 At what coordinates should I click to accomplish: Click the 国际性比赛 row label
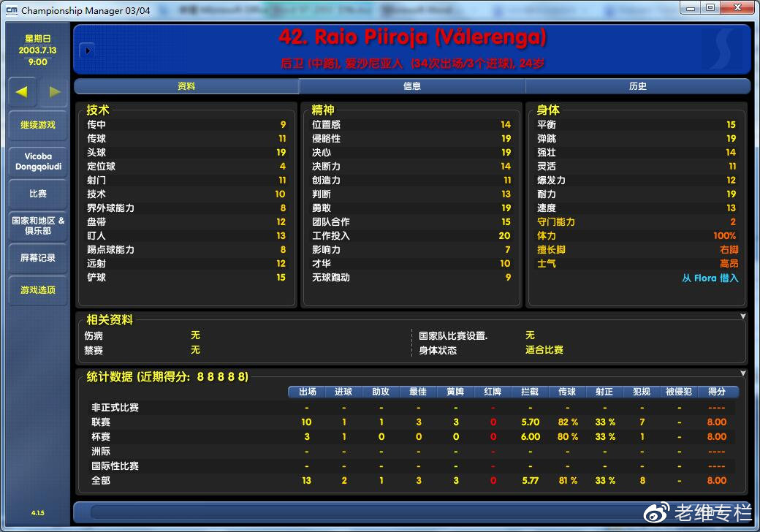click(x=115, y=466)
